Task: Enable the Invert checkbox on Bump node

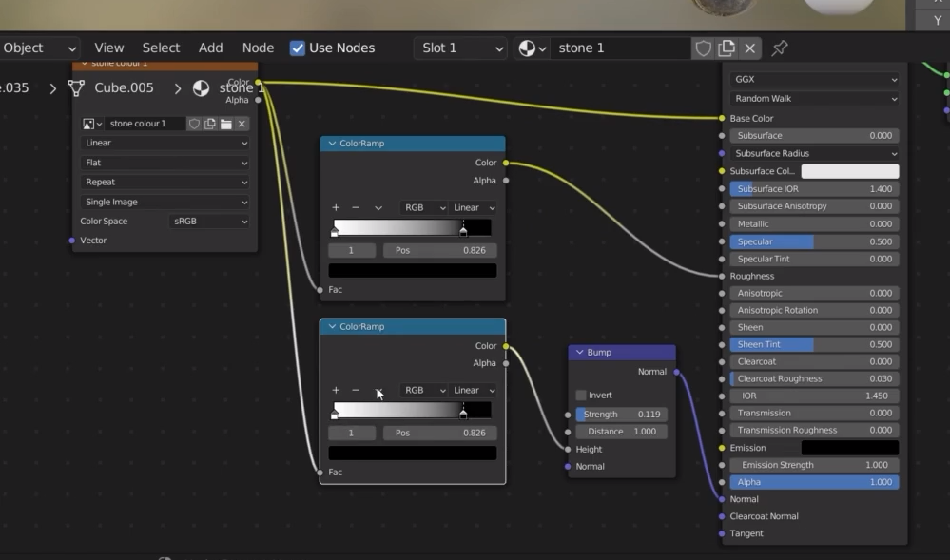Action: 581,396
